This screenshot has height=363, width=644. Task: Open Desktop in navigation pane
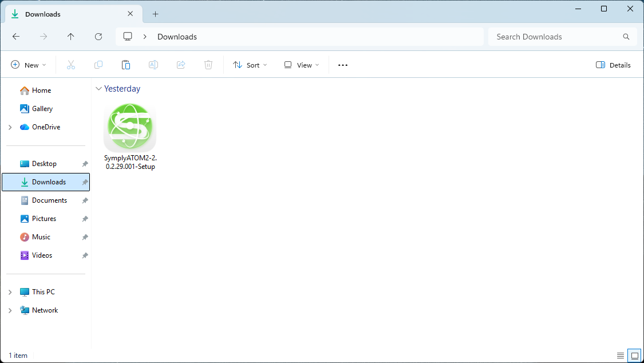44,163
